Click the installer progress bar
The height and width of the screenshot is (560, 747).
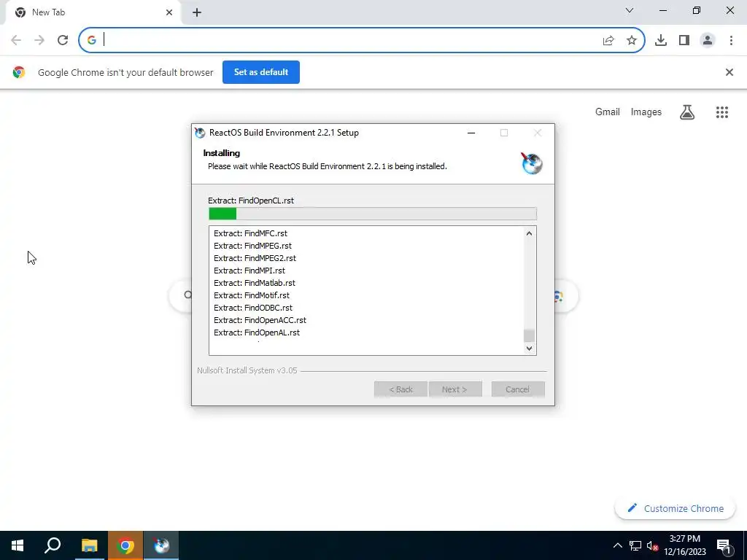[x=373, y=214]
